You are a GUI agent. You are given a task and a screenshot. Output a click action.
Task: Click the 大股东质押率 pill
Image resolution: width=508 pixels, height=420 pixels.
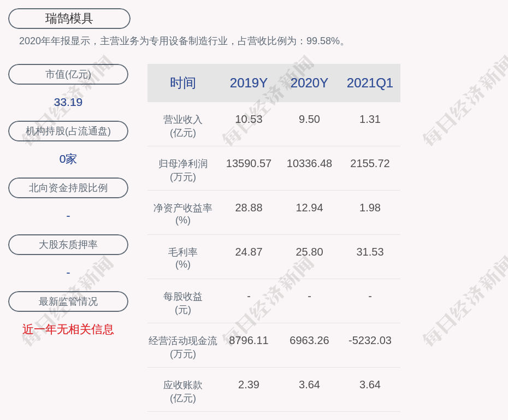tap(68, 245)
